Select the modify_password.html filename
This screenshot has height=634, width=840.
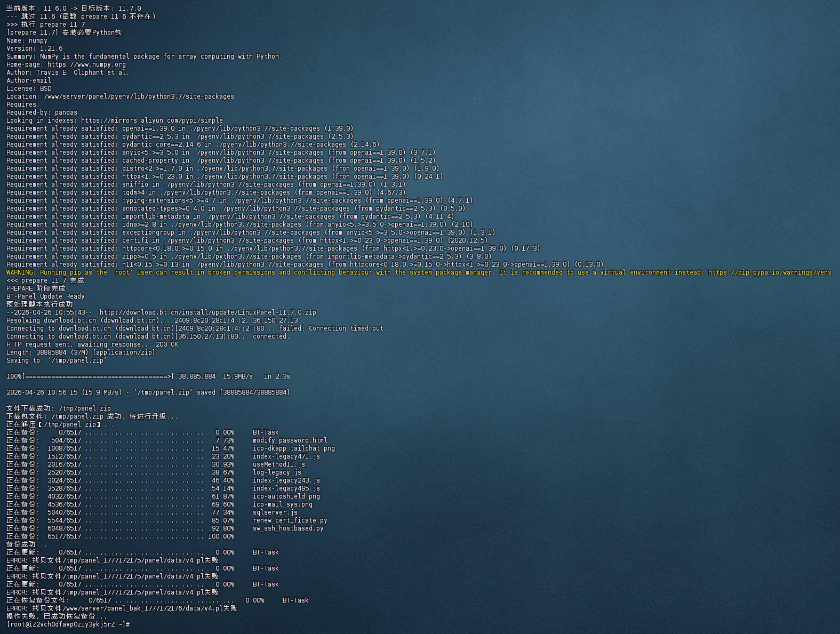(290, 440)
